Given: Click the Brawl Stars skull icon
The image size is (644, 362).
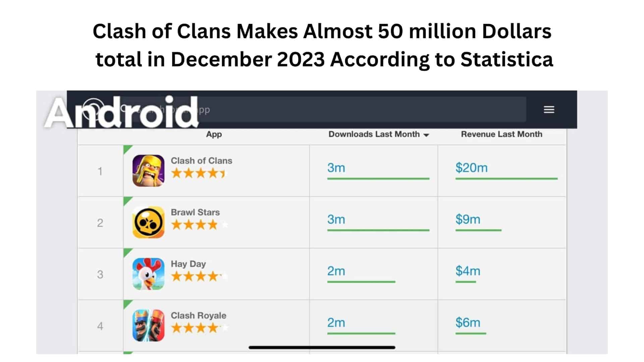Looking at the screenshot, I should (148, 222).
